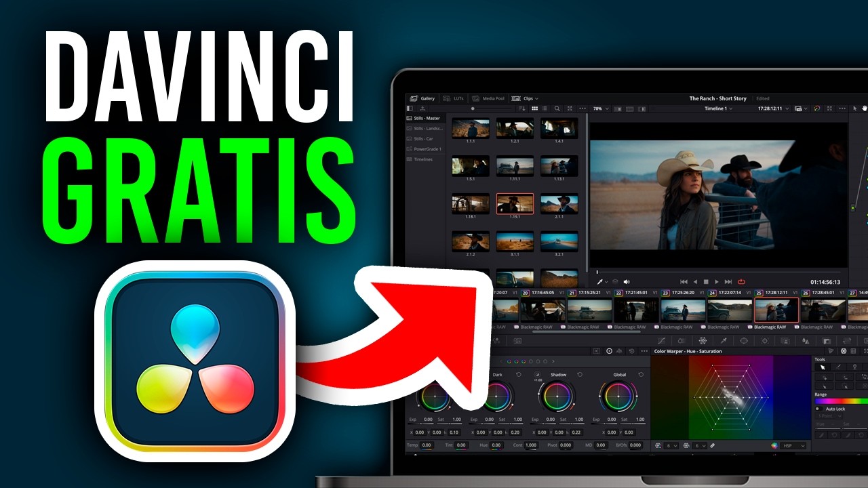Click the B/Ofs value field

click(635, 445)
